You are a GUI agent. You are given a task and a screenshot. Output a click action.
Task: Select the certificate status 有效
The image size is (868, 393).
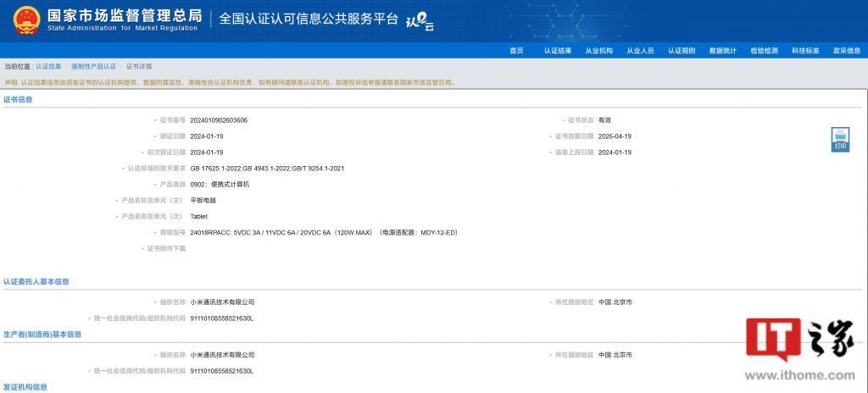coord(604,120)
